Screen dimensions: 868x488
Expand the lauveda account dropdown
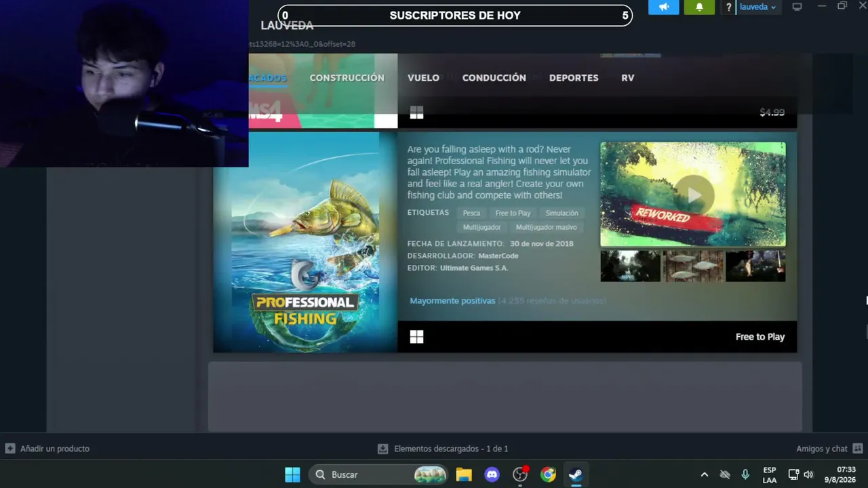pos(757,7)
